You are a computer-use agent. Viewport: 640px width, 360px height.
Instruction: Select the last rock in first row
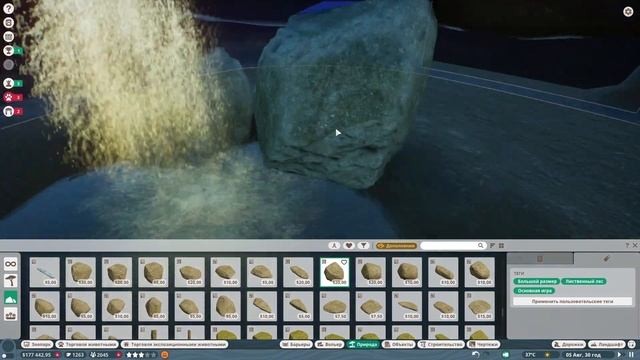480,272
